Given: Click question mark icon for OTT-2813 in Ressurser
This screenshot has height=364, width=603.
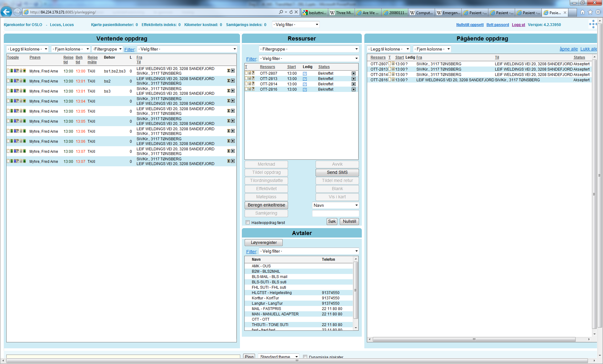Looking at the screenshot, I should pos(253,78).
